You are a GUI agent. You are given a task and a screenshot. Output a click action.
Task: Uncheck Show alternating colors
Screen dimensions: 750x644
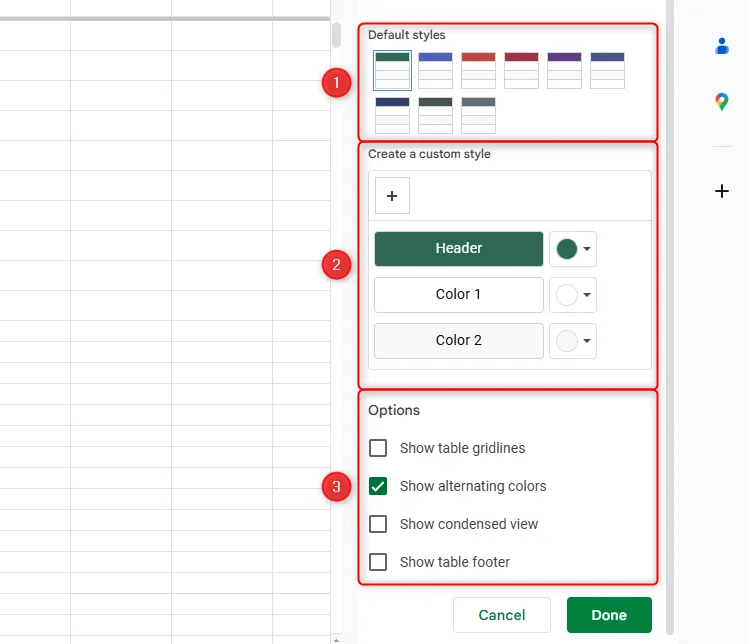[378, 486]
